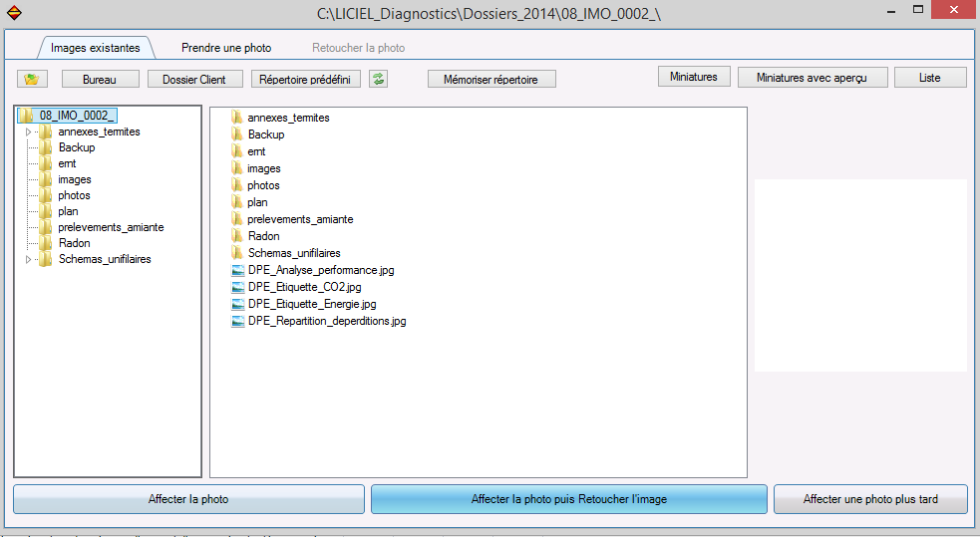Switch to Prendre une photo tab

[226, 48]
